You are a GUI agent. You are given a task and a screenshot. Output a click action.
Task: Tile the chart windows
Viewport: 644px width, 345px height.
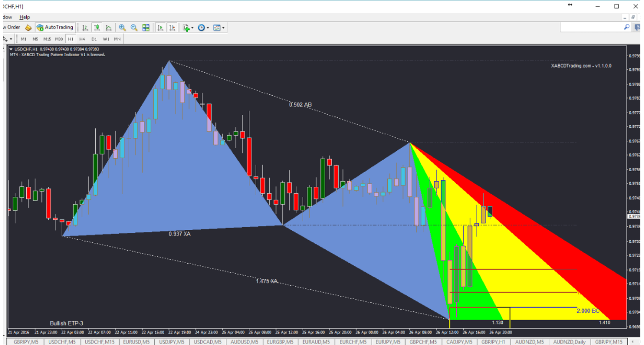tap(145, 27)
